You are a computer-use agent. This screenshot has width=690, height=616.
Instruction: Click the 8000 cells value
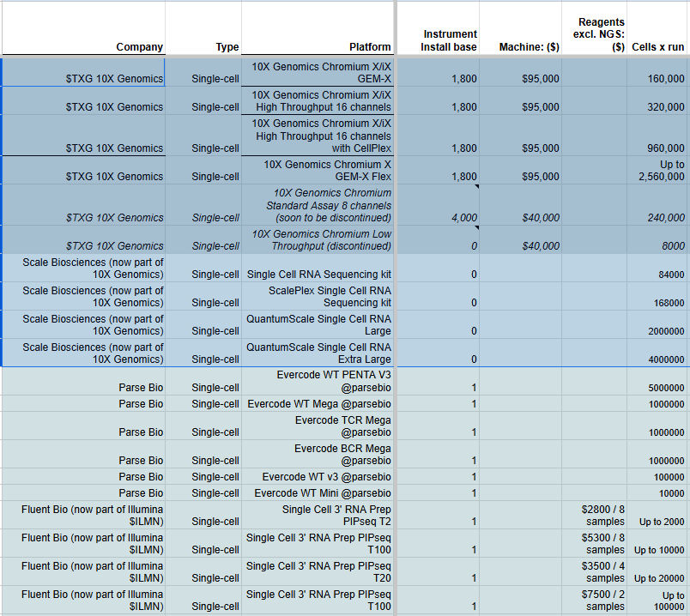(657, 240)
